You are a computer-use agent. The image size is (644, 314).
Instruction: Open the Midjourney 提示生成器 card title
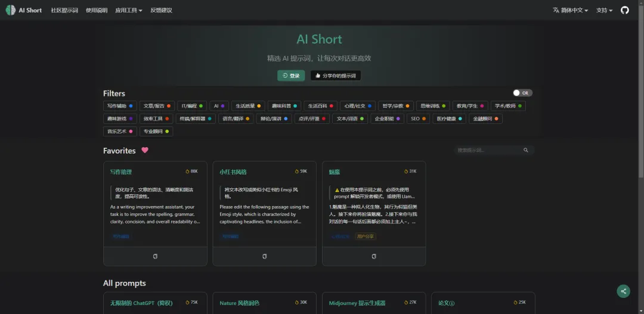(357, 303)
